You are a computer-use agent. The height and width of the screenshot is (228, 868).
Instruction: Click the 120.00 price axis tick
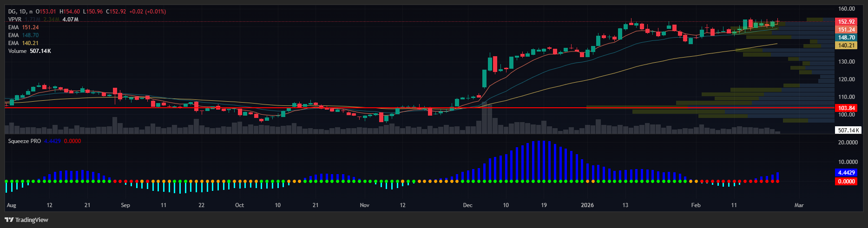pyautogui.click(x=847, y=79)
